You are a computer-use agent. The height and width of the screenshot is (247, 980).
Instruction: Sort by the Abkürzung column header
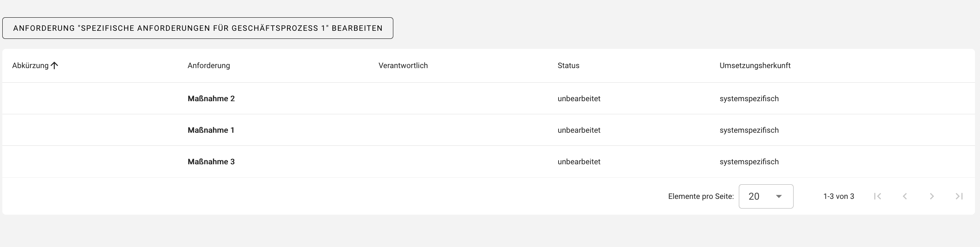30,65
